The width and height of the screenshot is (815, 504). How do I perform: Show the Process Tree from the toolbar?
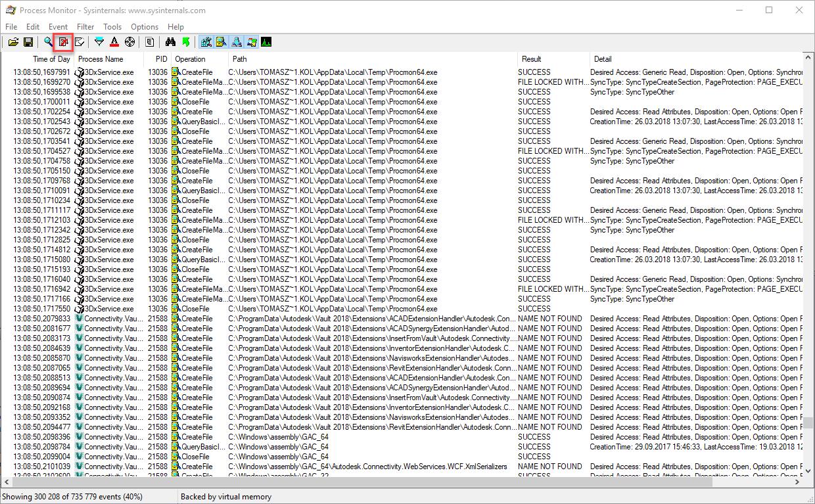(x=150, y=42)
